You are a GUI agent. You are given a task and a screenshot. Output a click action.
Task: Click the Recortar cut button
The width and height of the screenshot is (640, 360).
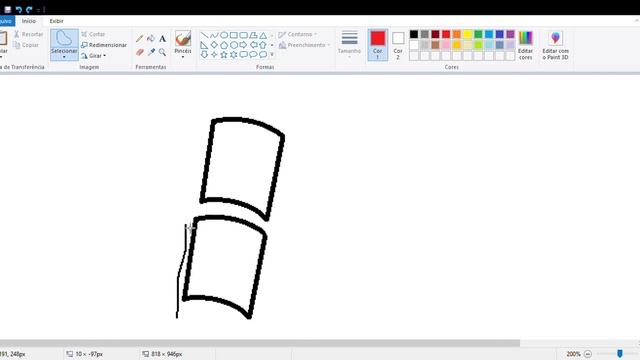29,34
